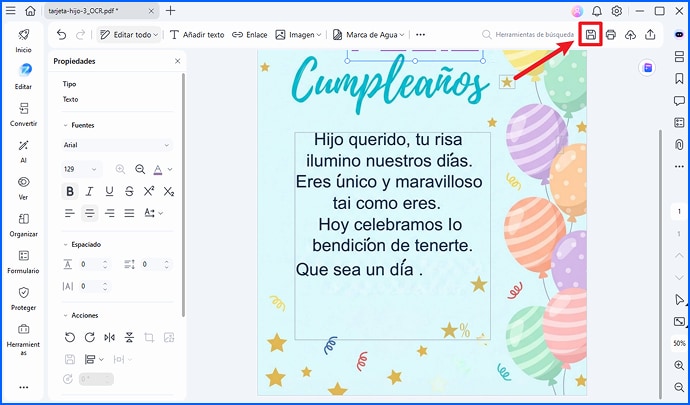Open the AI sidebar section
The width and height of the screenshot is (690, 405).
point(23,151)
